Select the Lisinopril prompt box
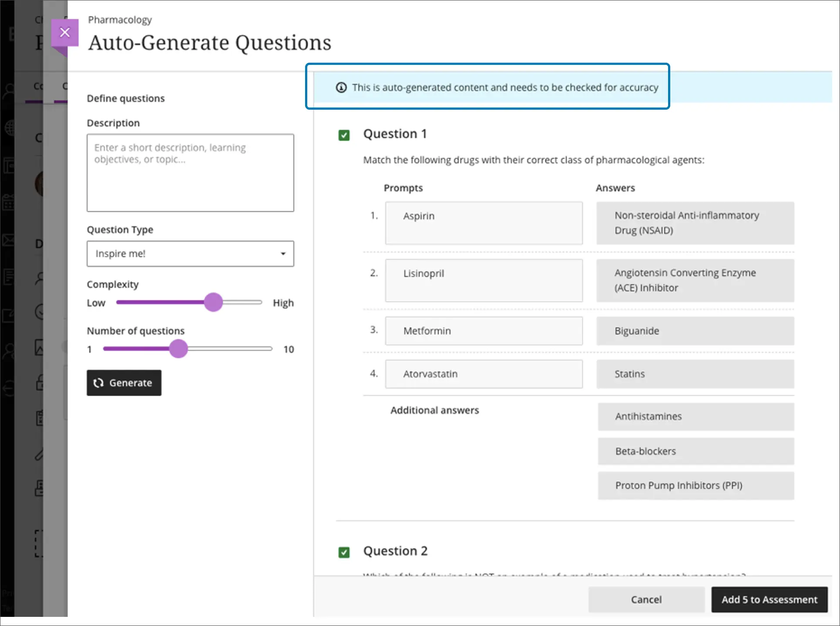Viewport: 840px width, 626px height. (484, 280)
